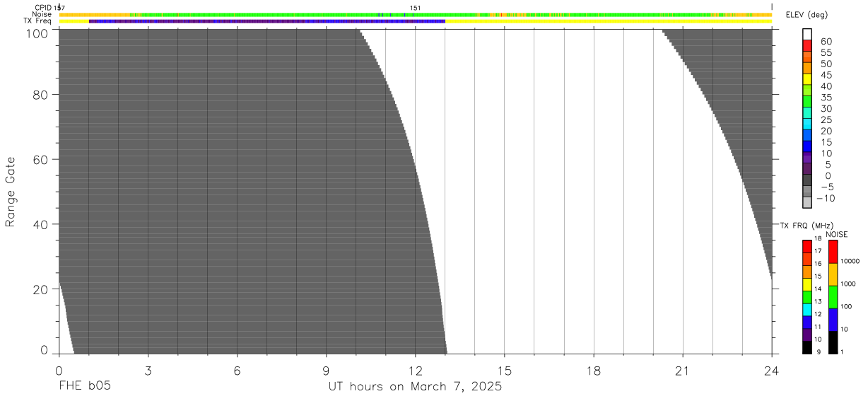Image resolution: width=868 pixels, height=401 pixels.
Task: Click the Range Gate tick label '60'
Action: click(40, 159)
